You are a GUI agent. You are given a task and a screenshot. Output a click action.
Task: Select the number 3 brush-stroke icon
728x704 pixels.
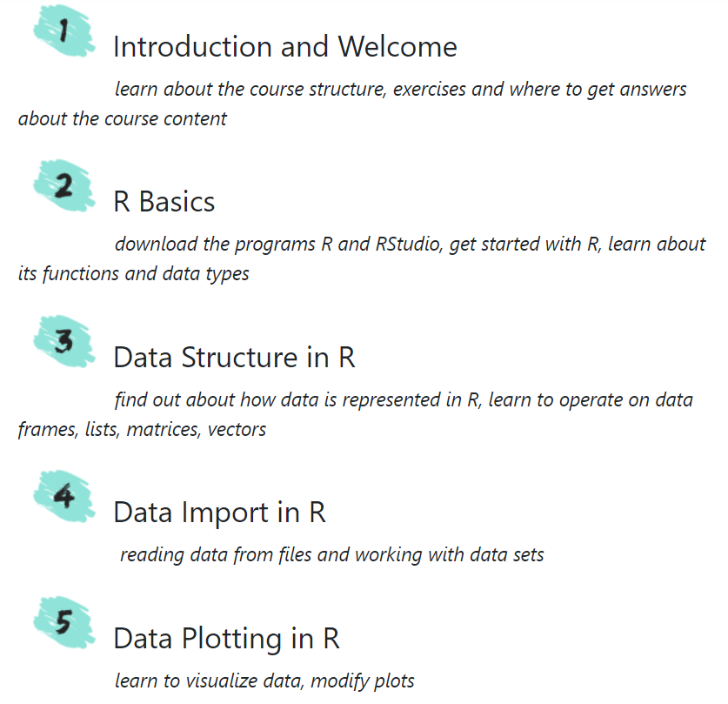click(x=63, y=340)
